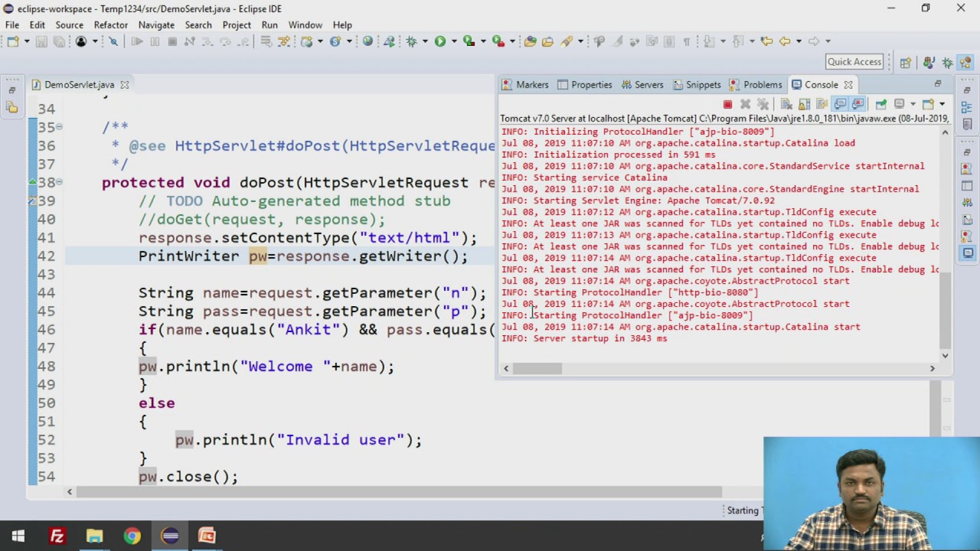Click the Resume debug icon
This screenshot has height=551, width=980.
click(137, 41)
